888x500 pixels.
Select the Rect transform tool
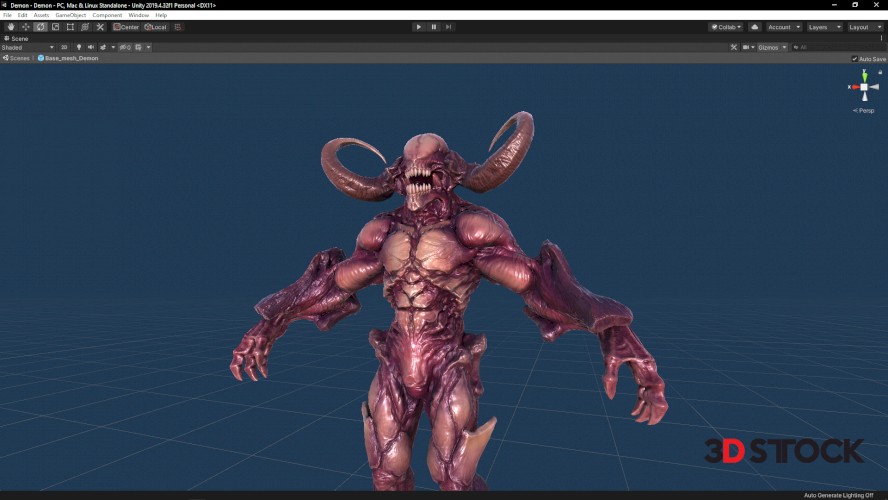click(70, 27)
